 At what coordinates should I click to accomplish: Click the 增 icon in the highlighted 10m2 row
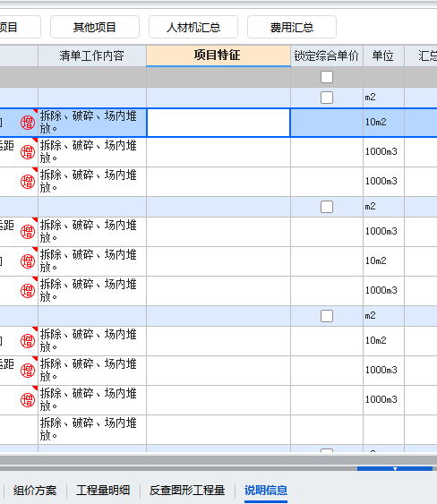28,123
